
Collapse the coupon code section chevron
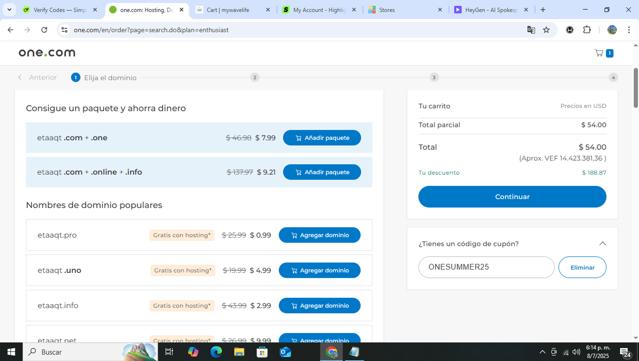click(x=602, y=244)
